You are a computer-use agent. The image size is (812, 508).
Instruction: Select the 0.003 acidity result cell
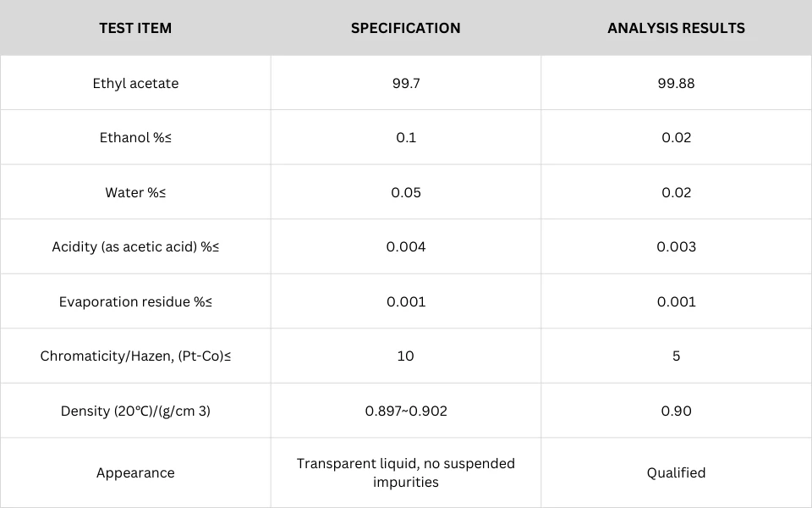tap(676, 246)
